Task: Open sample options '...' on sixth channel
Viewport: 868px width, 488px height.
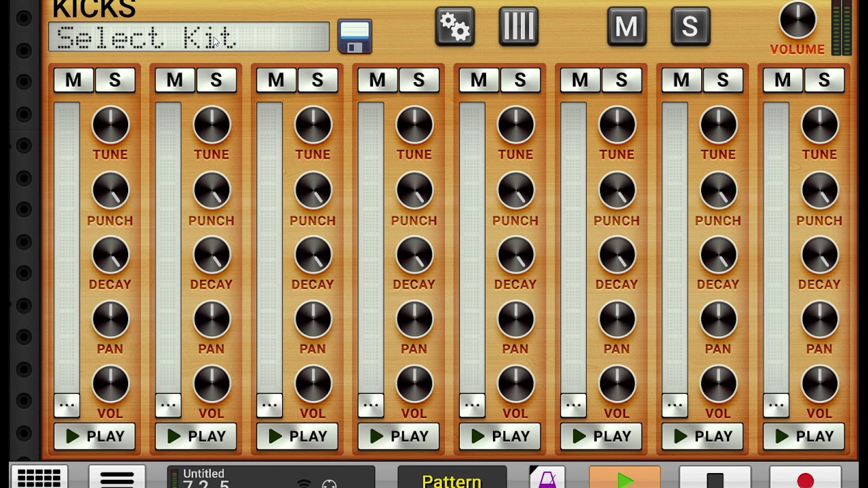Action: pos(573,405)
